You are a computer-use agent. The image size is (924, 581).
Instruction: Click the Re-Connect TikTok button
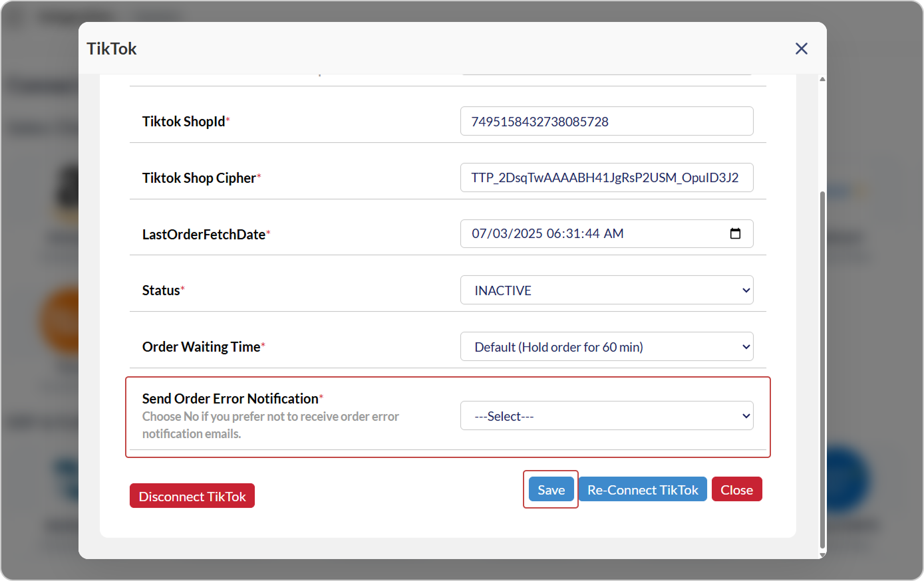(642, 490)
